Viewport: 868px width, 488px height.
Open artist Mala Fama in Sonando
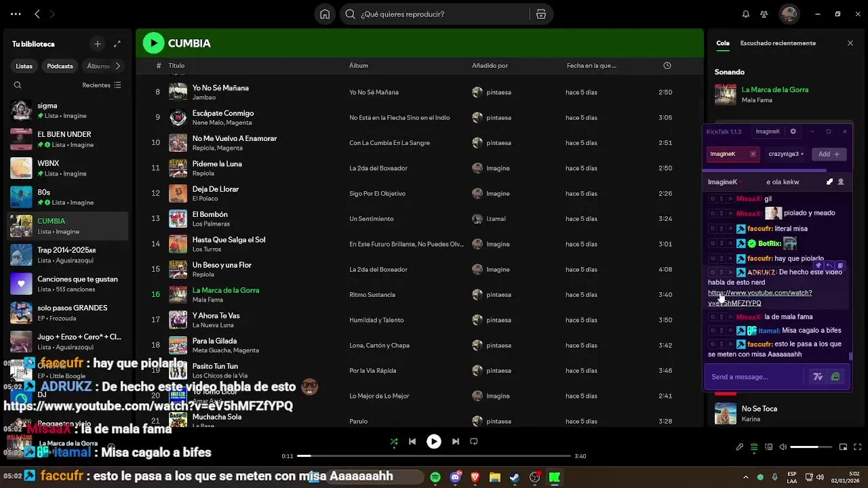[x=757, y=100]
